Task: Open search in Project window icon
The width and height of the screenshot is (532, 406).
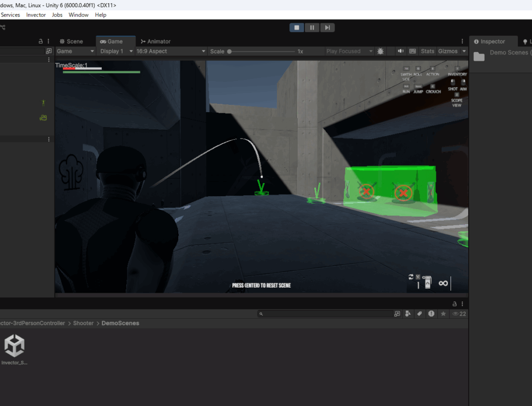Action: pos(397,314)
